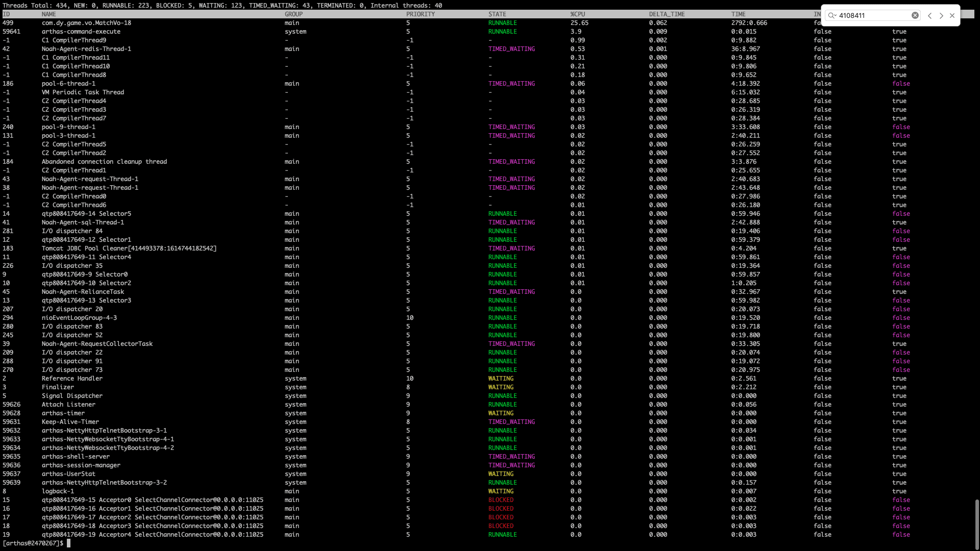Image resolution: width=980 pixels, height=551 pixels.
Task: Click inside the search field
Action: (x=874, y=15)
